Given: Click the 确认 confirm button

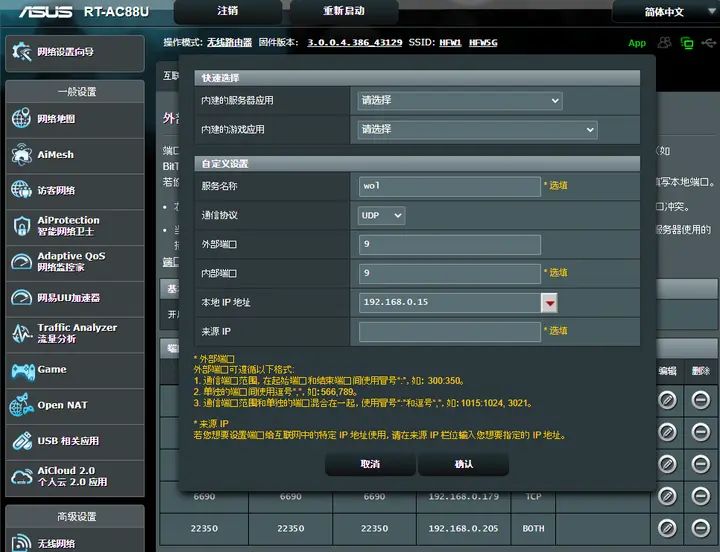Looking at the screenshot, I should 463,464.
